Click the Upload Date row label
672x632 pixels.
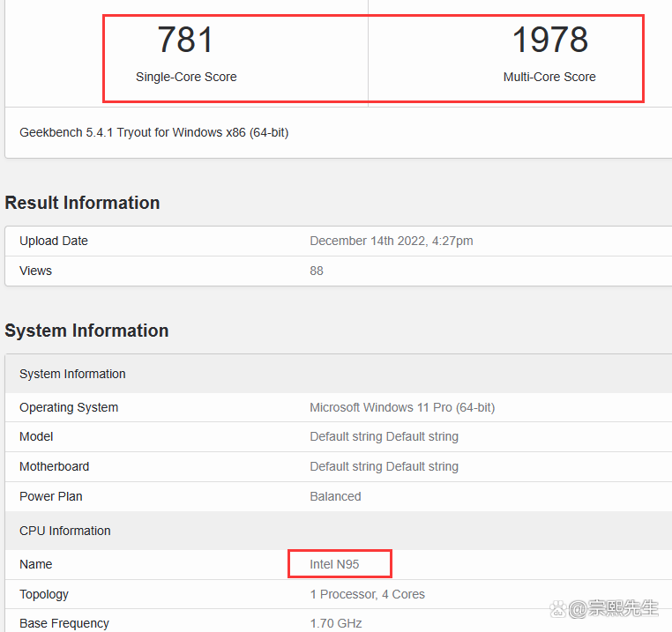pyautogui.click(x=54, y=241)
